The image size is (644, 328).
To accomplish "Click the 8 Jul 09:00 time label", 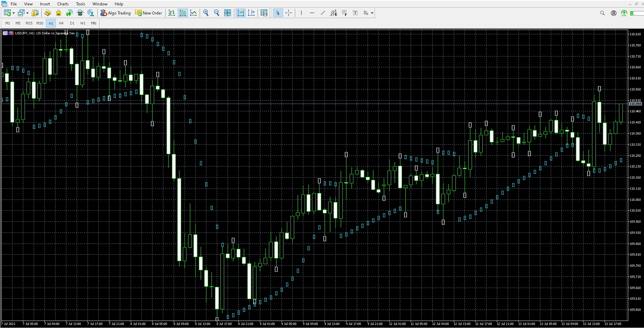I will click(181, 324).
